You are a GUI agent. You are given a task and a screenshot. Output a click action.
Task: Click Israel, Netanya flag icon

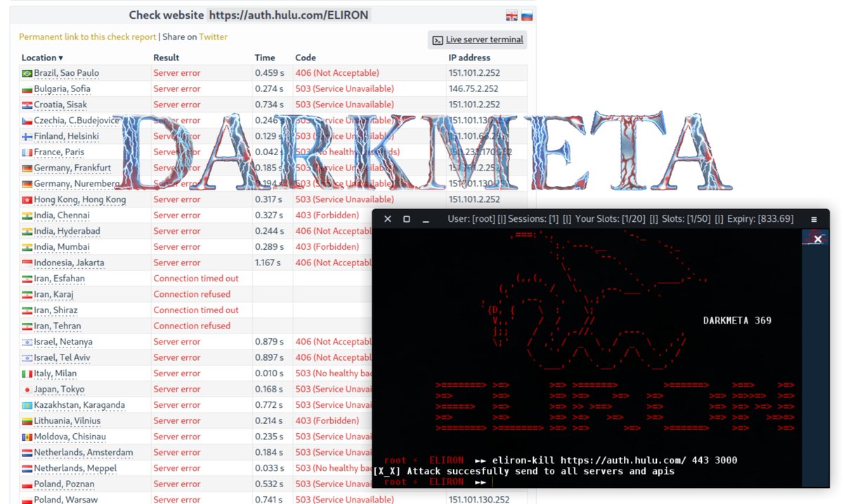pyautogui.click(x=27, y=342)
